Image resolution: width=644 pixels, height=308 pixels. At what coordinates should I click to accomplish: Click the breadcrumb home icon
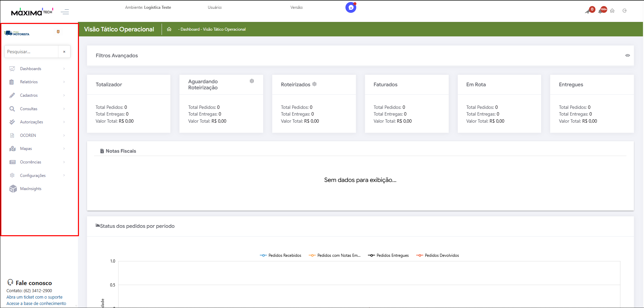click(x=169, y=29)
